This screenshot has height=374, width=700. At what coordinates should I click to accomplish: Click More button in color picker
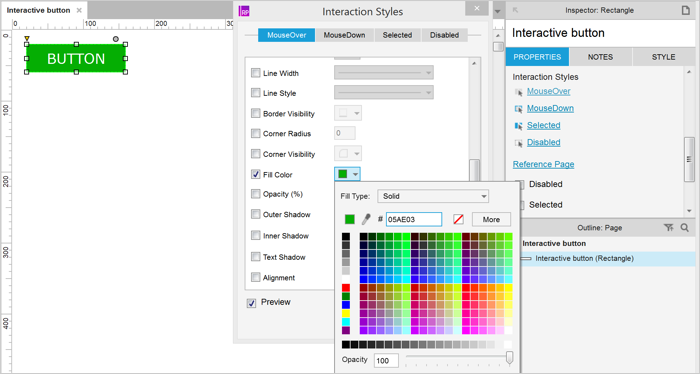point(491,219)
